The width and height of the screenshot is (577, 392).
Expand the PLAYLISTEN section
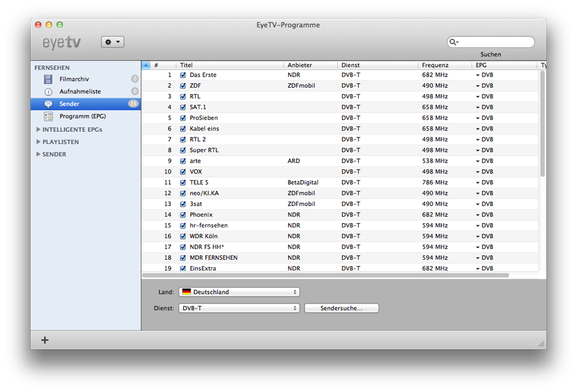pyautogui.click(x=38, y=141)
